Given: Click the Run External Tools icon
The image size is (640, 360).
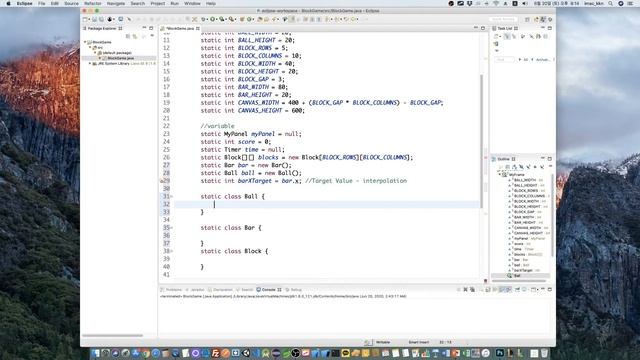Looking at the screenshot, I should coord(231,19).
